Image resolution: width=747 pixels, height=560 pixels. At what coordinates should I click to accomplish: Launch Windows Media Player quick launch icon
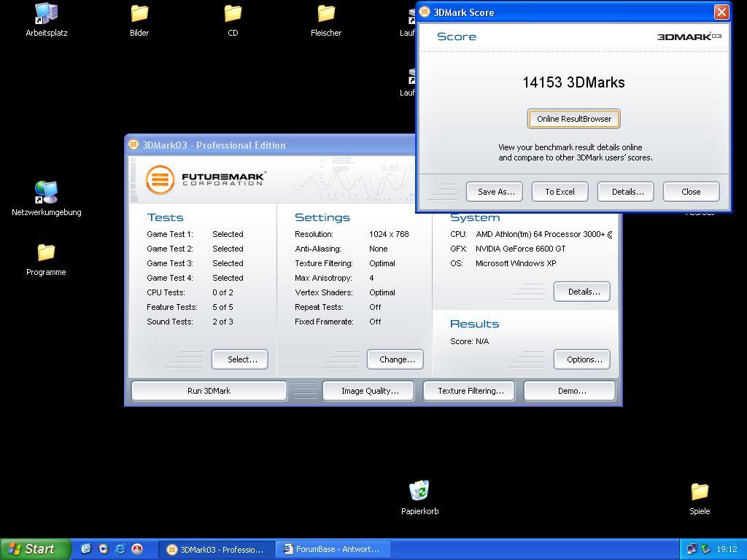[x=104, y=549]
